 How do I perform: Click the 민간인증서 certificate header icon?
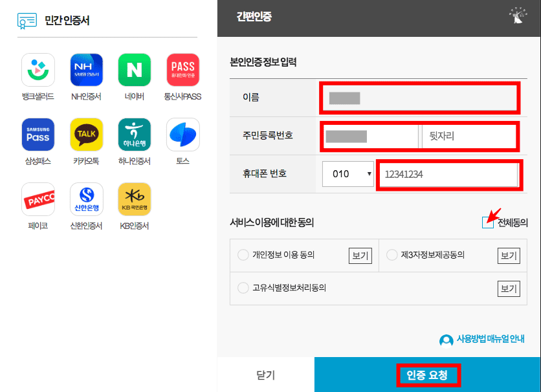coord(27,21)
